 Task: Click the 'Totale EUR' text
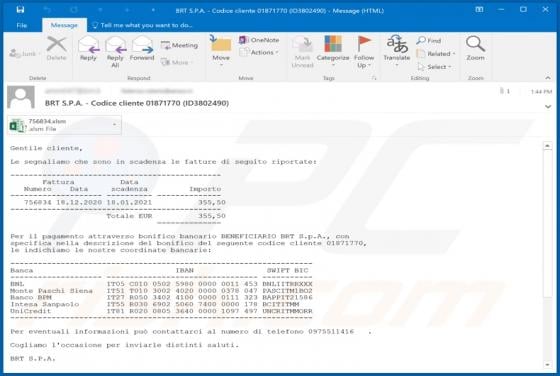(x=129, y=216)
